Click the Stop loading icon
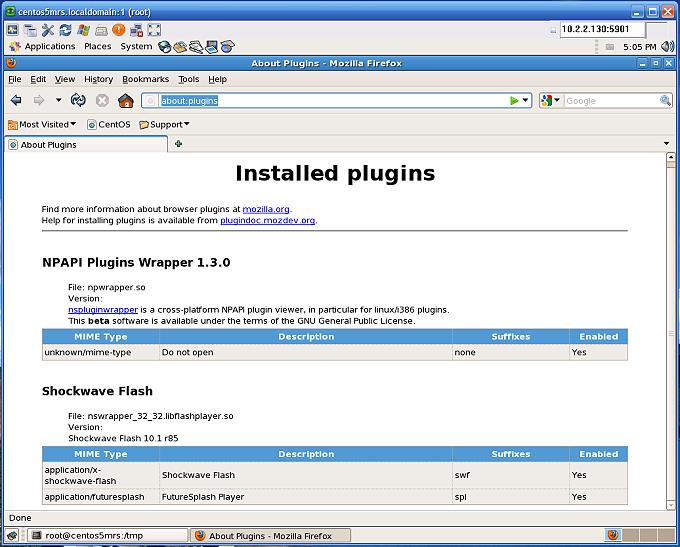Screen dimensions: 680x547 pos(102,100)
